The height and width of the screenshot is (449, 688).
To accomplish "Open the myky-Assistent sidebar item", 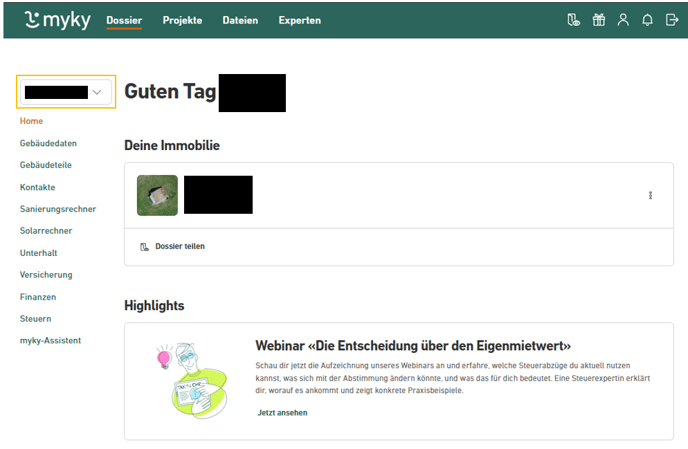I will pyautogui.click(x=50, y=340).
